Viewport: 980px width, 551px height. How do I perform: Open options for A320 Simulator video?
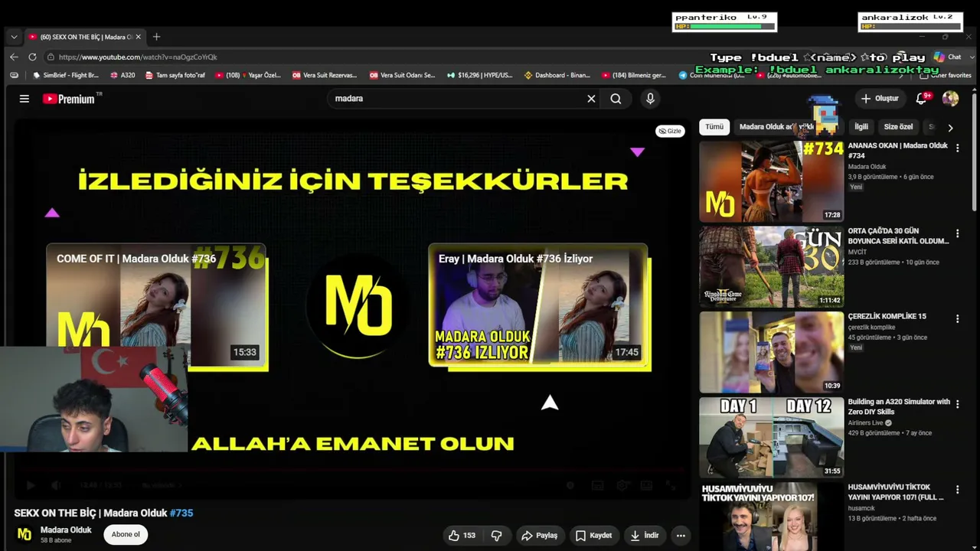(957, 404)
